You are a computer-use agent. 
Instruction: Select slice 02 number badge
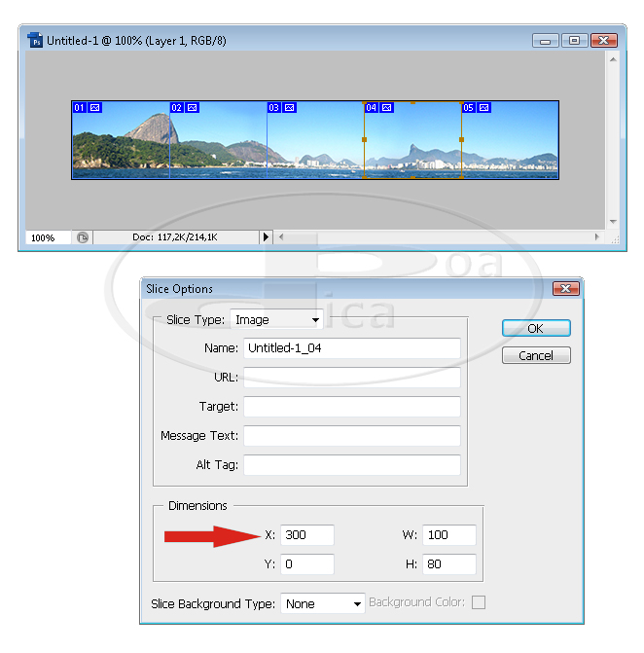176,108
